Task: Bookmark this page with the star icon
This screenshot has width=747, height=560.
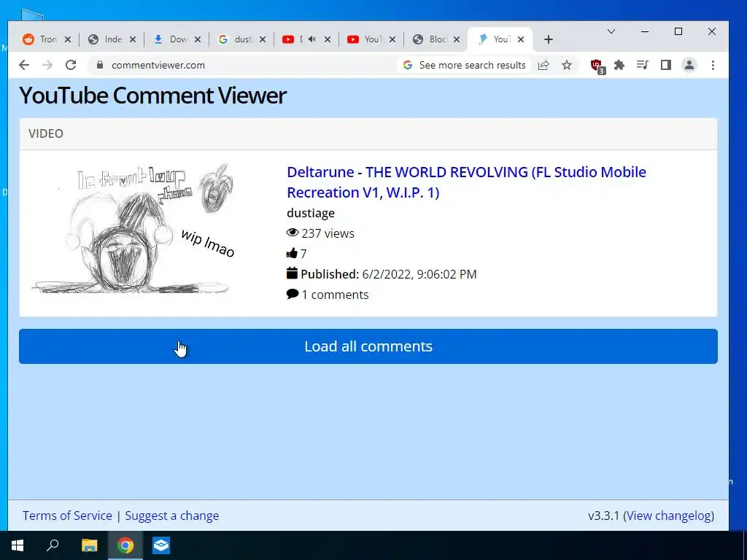Action: click(566, 65)
